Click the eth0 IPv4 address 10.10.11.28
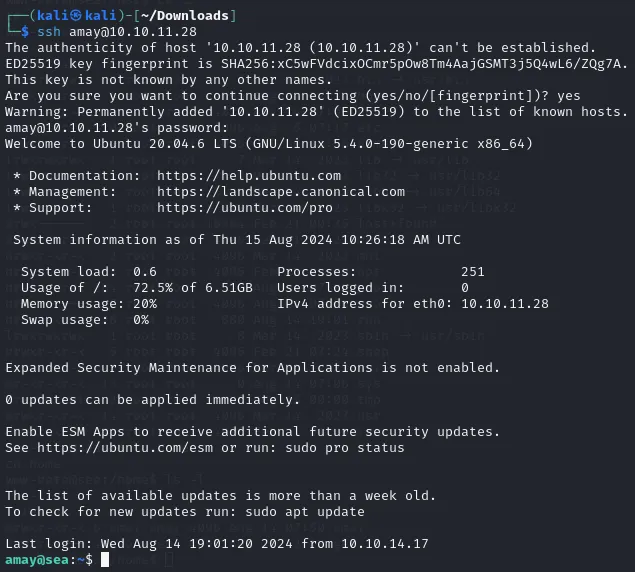Viewport: 635px width, 572px height. click(505, 304)
